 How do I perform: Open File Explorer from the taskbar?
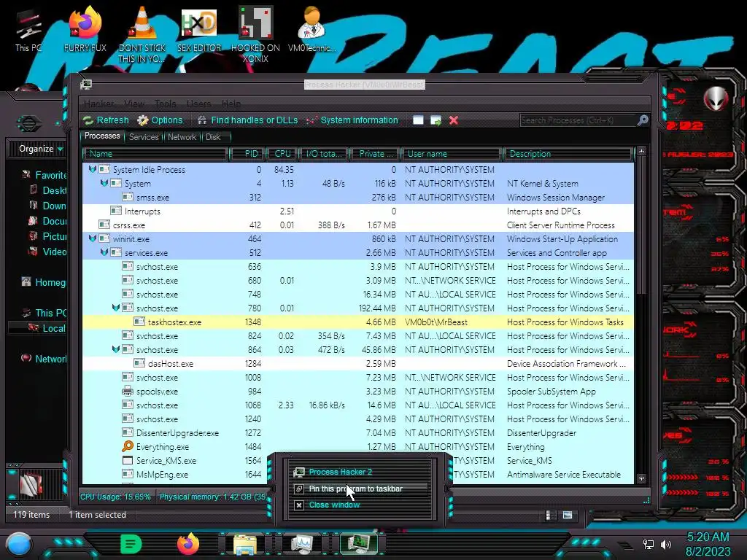click(x=245, y=544)
